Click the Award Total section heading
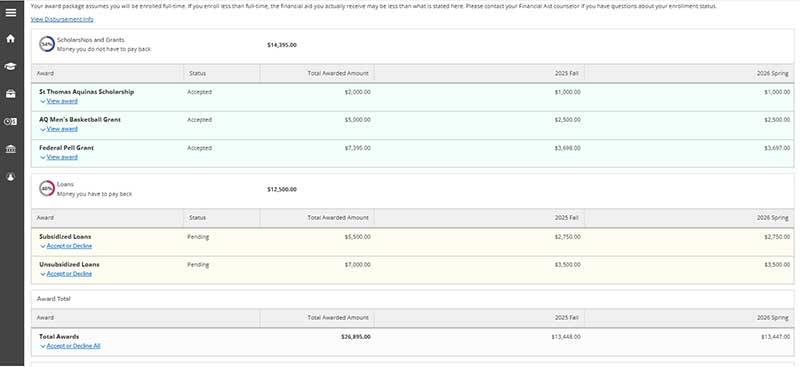Screen dimensions: 800x367 tap(54, 299)
